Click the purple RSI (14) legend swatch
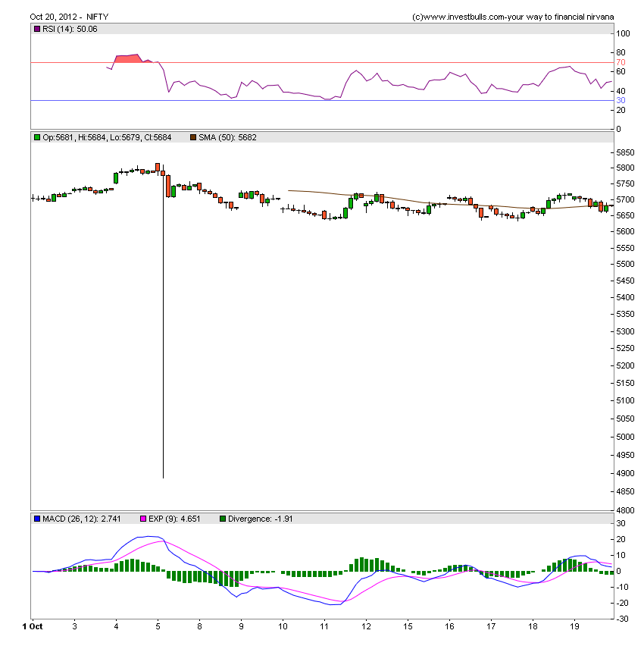Viewport: 644px width, 646px height. pos(37,29)
